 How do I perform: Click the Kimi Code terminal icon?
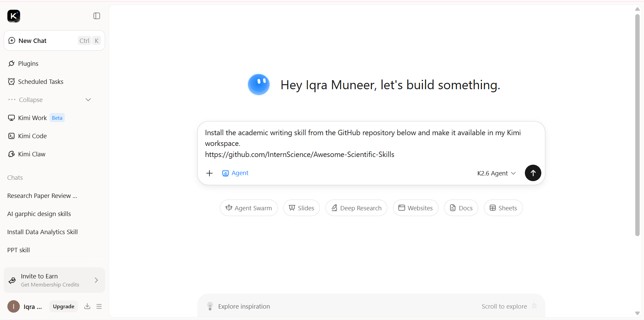[11, 136]
